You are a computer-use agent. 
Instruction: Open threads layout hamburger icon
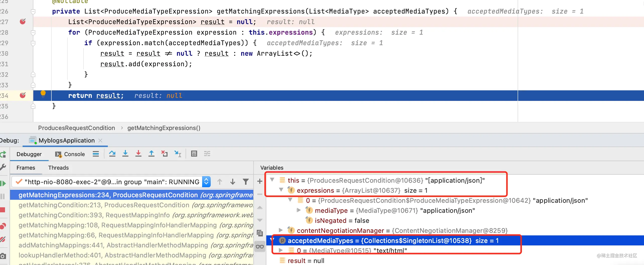(96, 154)
